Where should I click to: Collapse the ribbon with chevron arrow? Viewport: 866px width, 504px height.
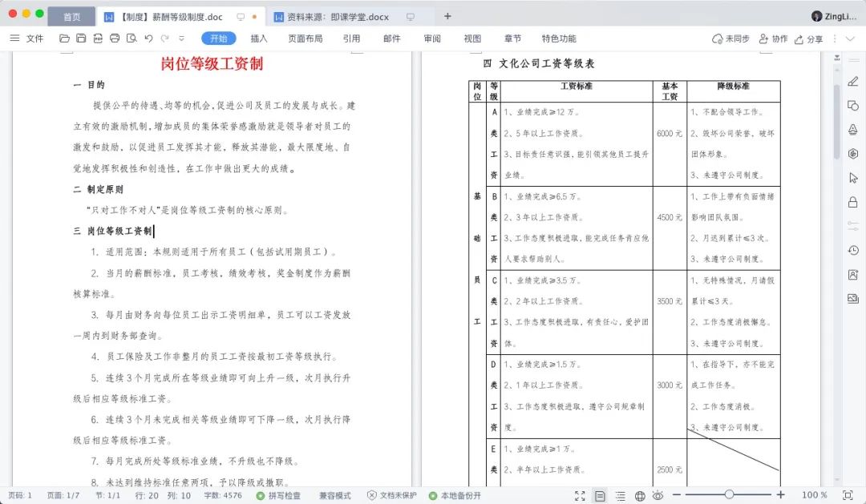point(851,38)
